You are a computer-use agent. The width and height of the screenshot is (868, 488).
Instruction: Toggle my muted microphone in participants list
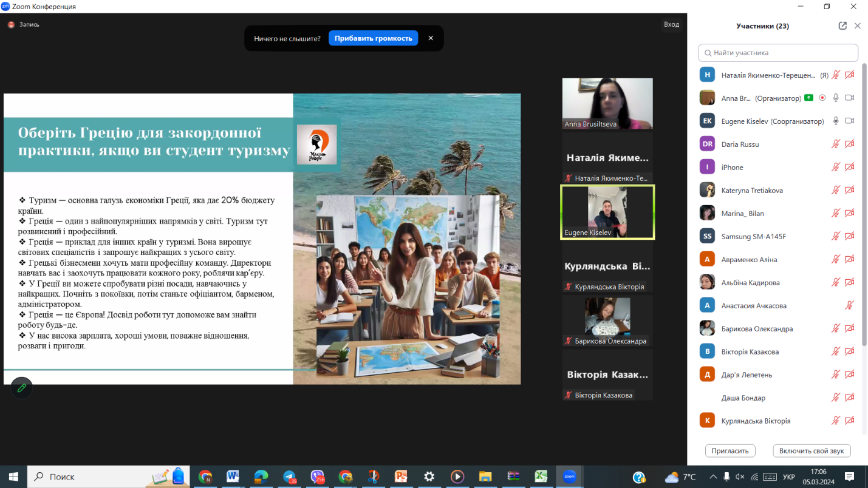pos(836,75)
